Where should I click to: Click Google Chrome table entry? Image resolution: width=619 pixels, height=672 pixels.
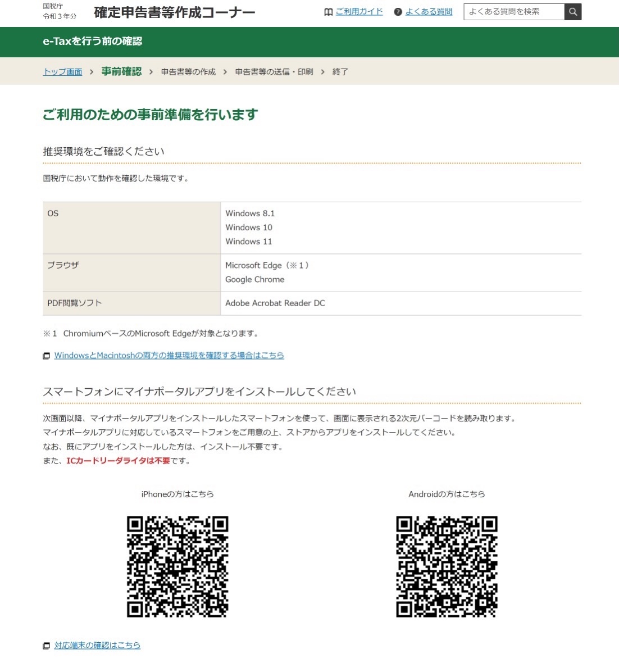255,279
